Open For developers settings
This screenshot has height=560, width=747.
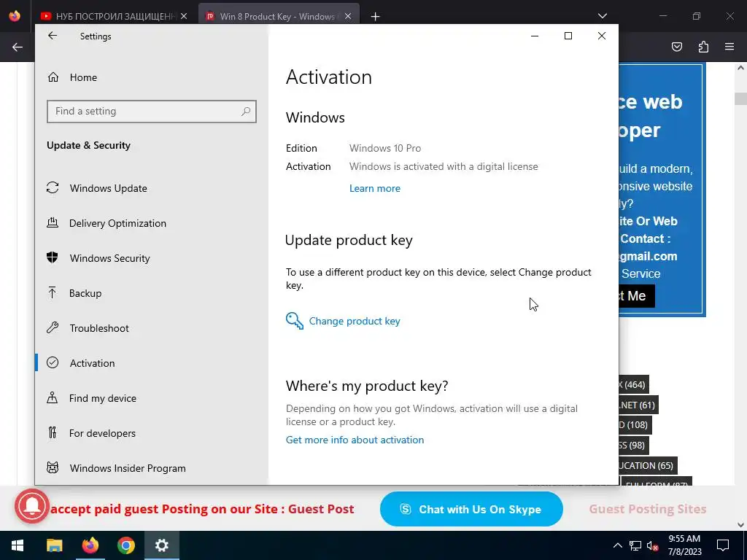pos(91,433)
